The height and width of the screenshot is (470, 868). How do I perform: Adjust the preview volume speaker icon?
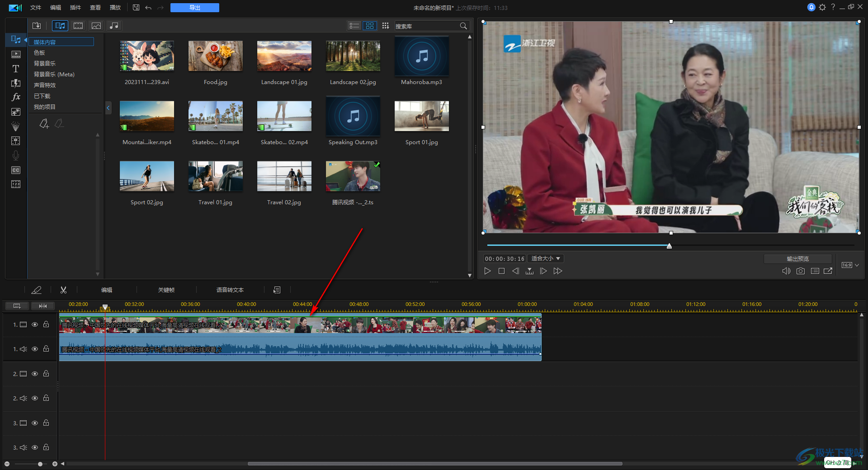[x=787, y=271]
